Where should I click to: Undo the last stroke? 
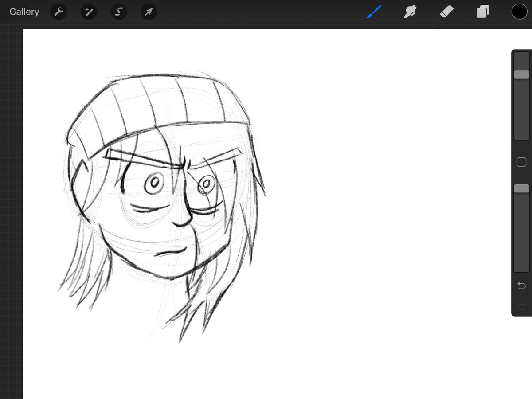pyautogui.click(x=521, y=285)
